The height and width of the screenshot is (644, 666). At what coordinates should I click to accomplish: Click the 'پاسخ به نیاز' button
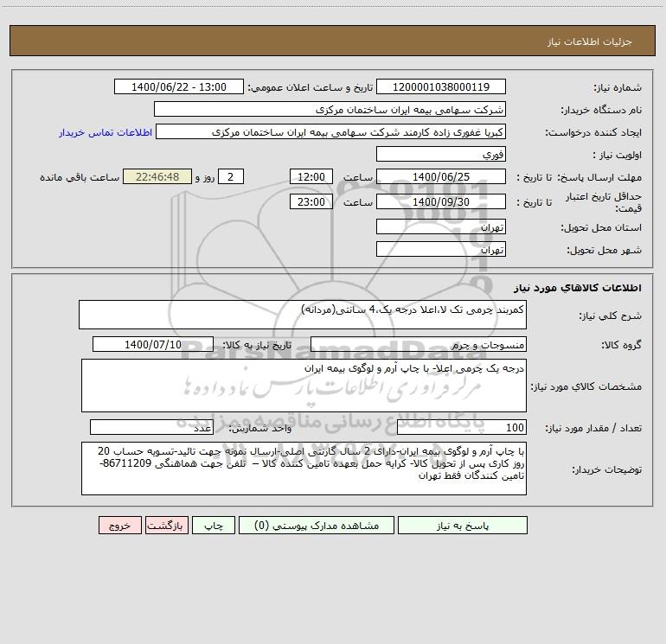tap(463, 526)
